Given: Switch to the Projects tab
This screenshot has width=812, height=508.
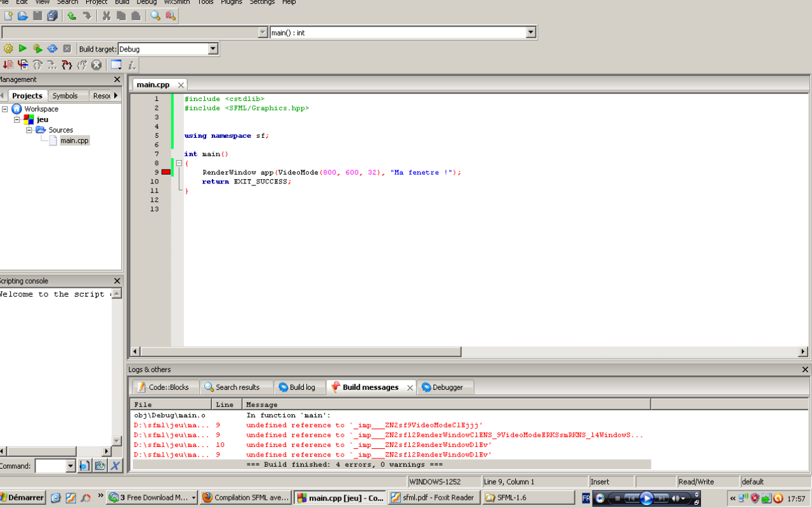Looking at the screenshot, I should (x=27, y=96).
